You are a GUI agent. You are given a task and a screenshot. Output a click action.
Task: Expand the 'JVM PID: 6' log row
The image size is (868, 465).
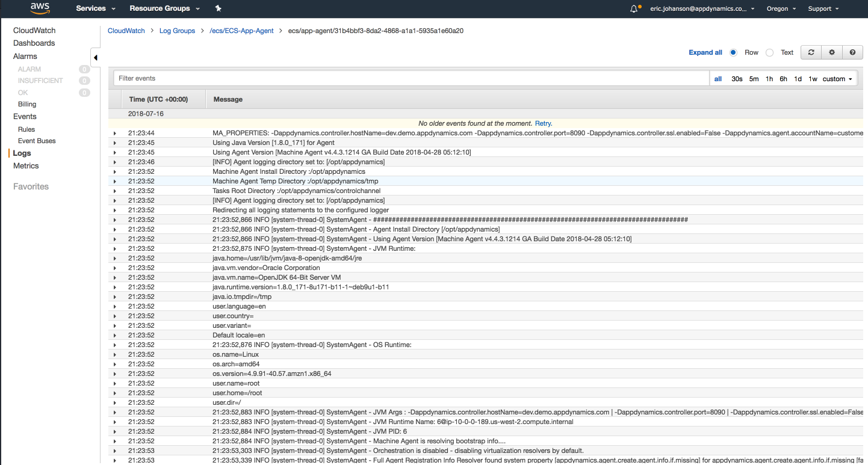114,431
